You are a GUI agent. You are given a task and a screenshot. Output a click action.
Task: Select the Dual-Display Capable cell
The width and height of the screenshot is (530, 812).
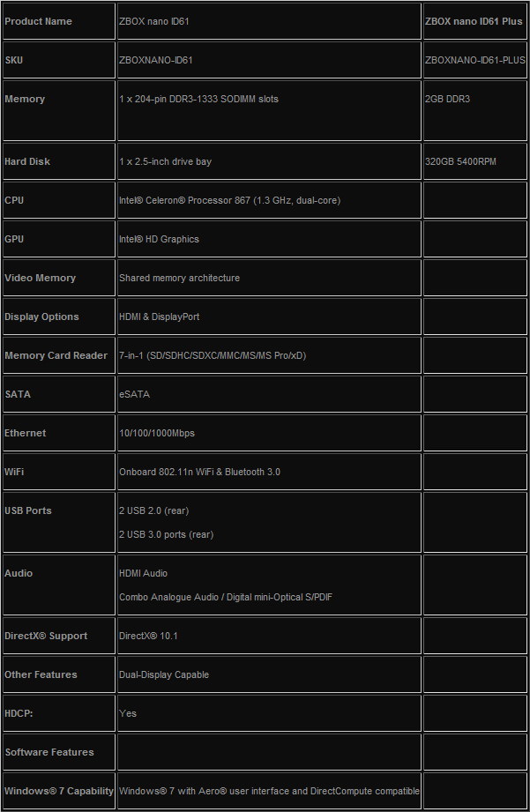point(269,674)
